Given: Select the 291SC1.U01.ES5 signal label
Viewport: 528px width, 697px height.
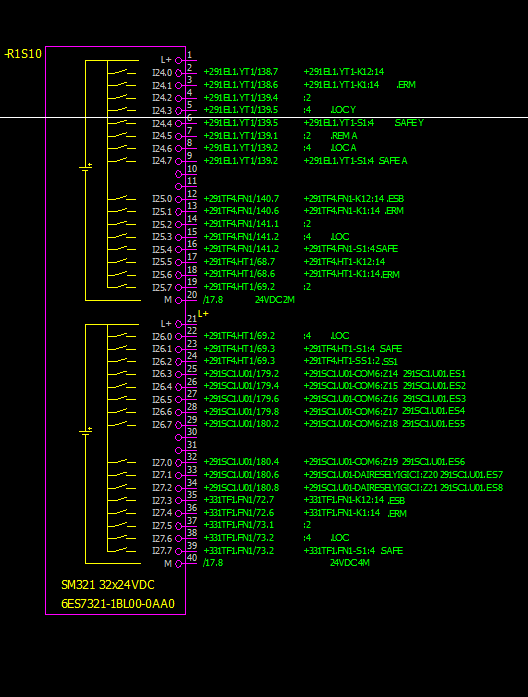Looking at the screenshot, I should (x=433, y=424).
